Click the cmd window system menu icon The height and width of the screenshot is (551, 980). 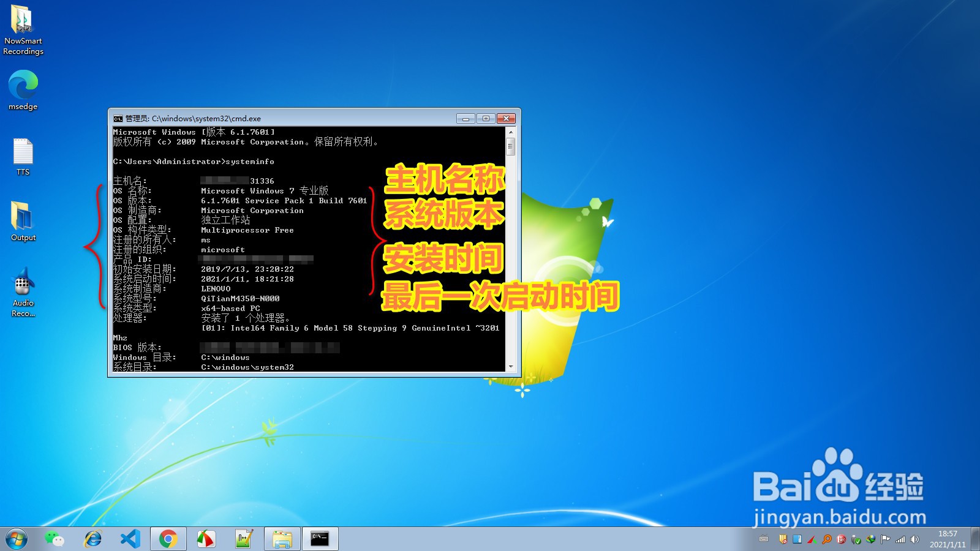118,119
